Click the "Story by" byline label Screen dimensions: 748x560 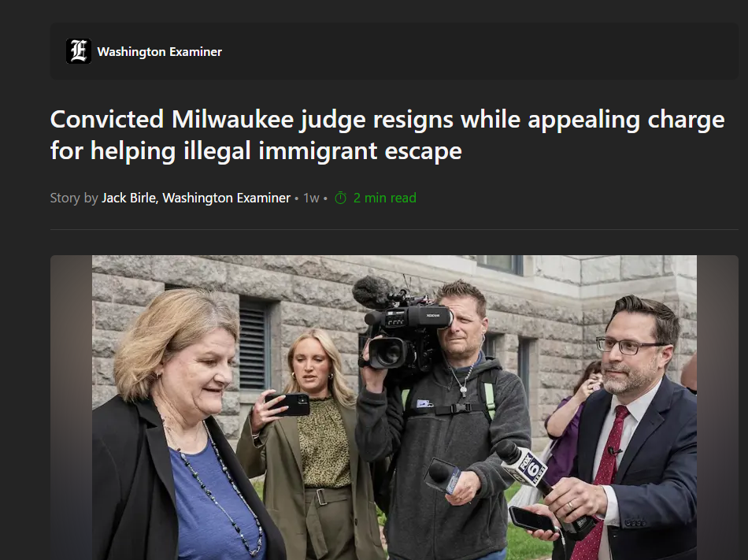tap(74, 198)
